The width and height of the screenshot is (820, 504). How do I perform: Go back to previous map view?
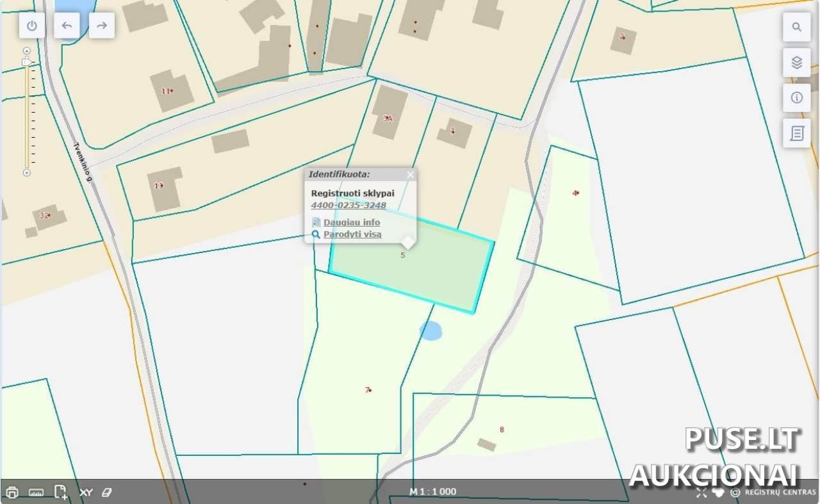tap(67, 26)
